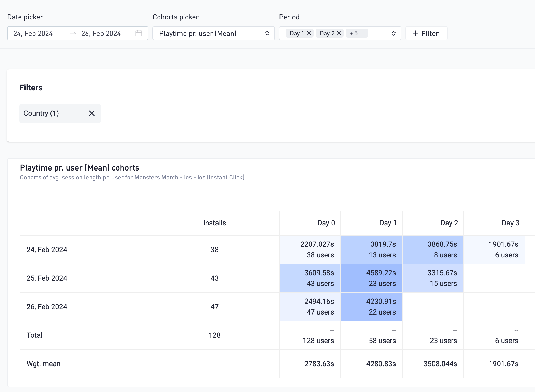This screenshot has width=535, height=392.
Task: Click total installs value 128
Action: (214, 335)
